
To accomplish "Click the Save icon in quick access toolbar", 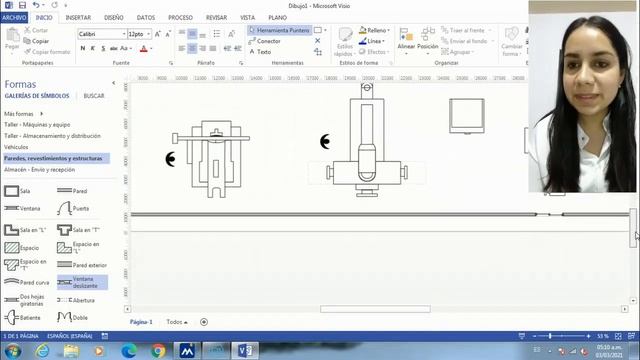I will [x=22, y=5].
